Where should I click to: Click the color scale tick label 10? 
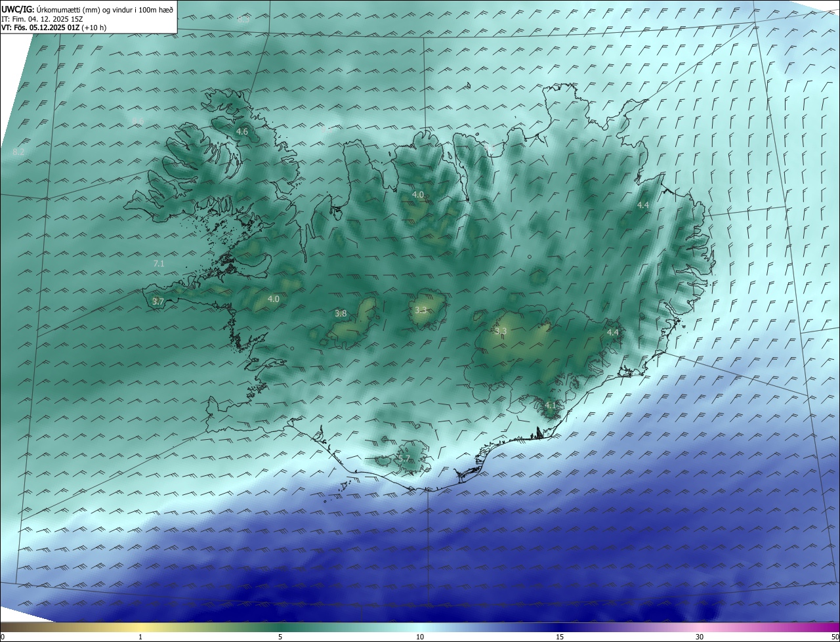pyautogui.click(x=420, y=637)
